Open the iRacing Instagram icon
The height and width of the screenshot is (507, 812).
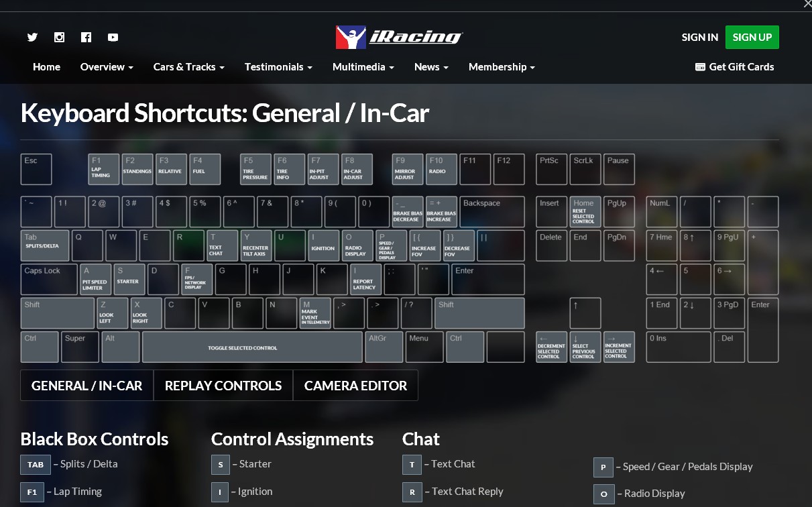[x=59, y=38]
